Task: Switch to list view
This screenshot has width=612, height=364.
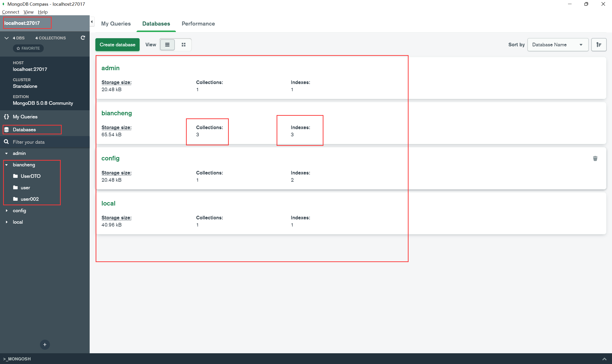Action: pyautogui.click(x=167, y=45)
